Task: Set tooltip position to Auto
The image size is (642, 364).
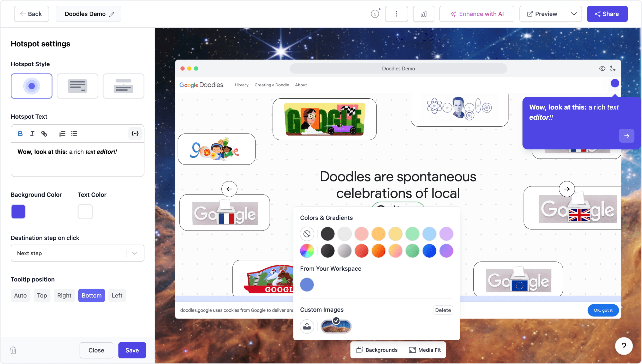Action: pos(20,295)
